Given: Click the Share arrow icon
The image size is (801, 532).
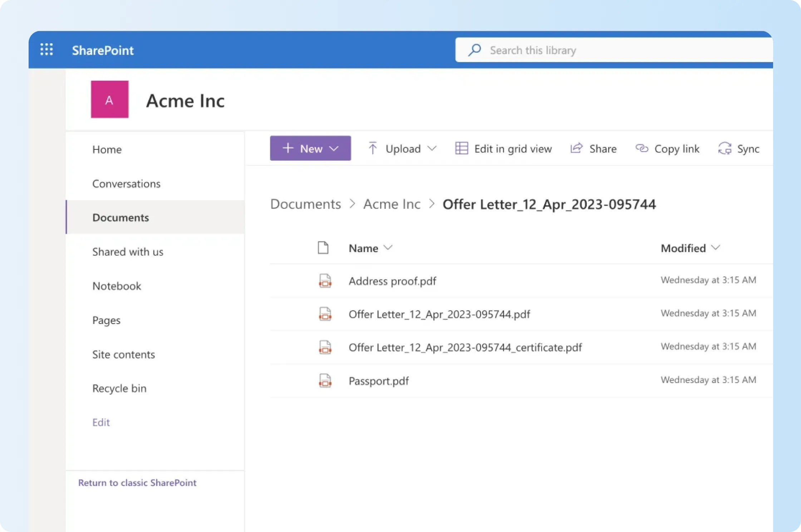Looking at the screenshot, I should [x=576, y=148].
